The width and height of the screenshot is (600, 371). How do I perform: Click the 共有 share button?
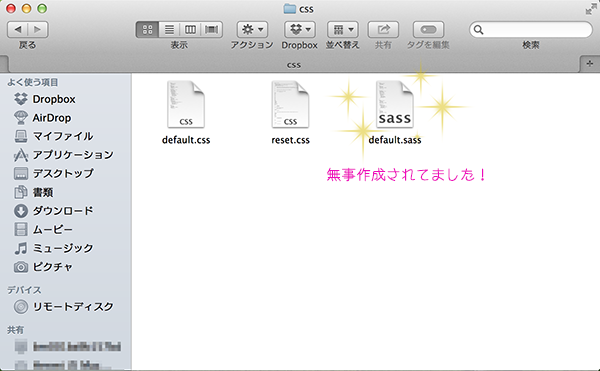click(383, 29)
